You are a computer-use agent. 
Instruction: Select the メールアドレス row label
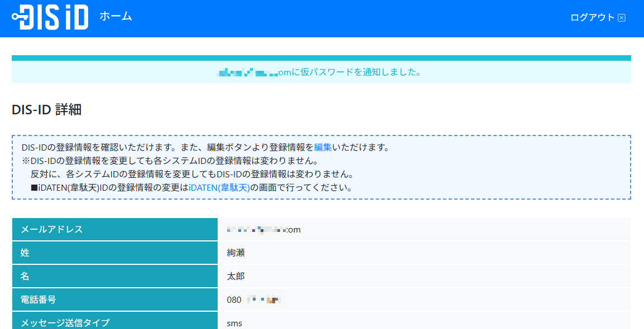click(52, 229)
